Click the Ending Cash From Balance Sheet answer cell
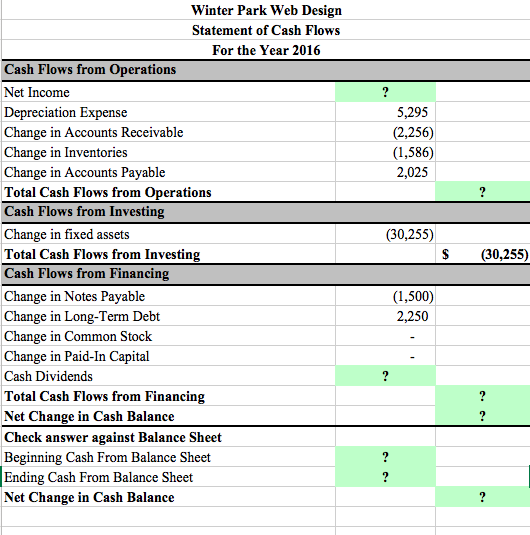 [x=385, y=477]
